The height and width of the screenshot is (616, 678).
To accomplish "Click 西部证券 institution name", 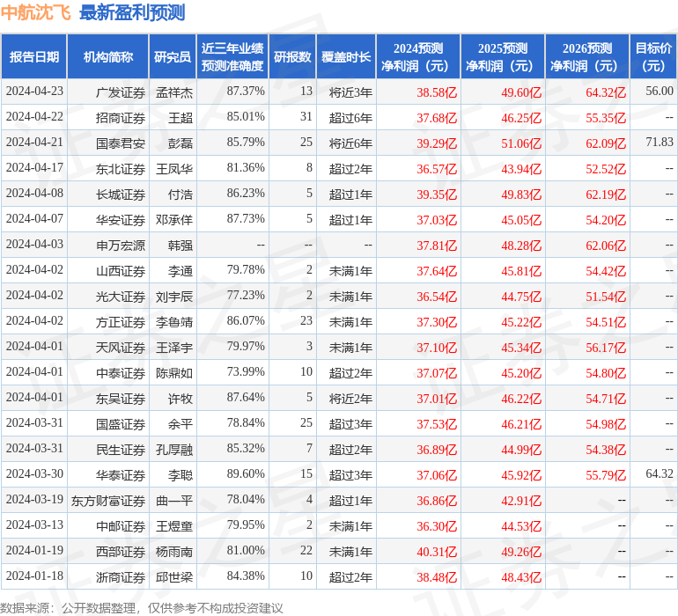I will click(x=121, y=552).
